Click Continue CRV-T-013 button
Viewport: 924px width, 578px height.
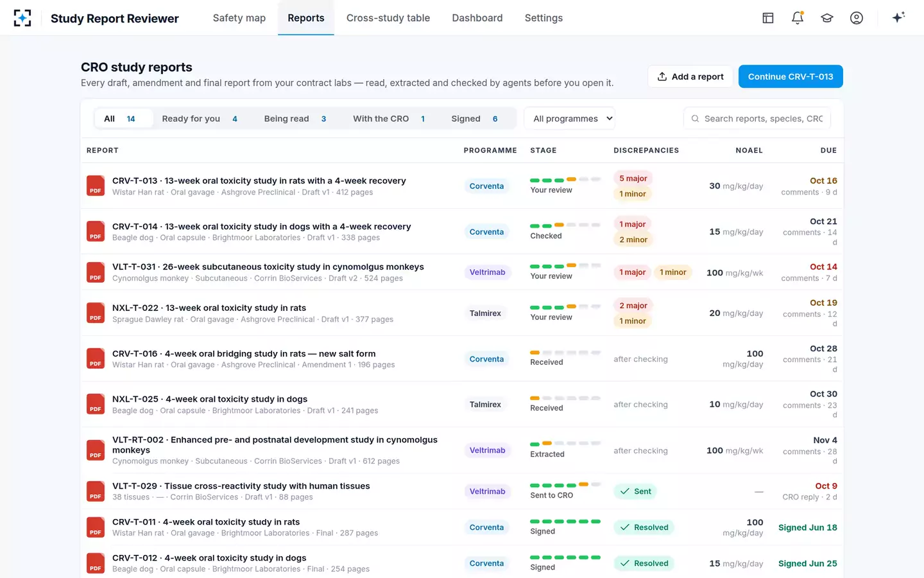click(x=791, y=76)
